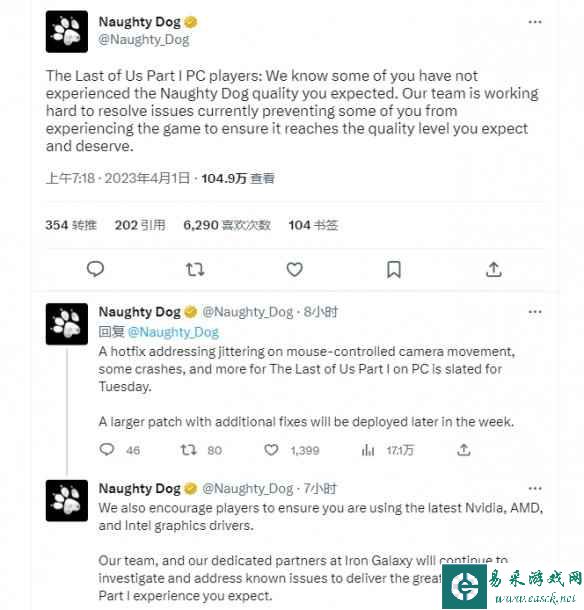Image resolution: width=584 pixels, height=610 pixels.
Task: Like the main tweet with heart icon
Action: click(295, 269)
